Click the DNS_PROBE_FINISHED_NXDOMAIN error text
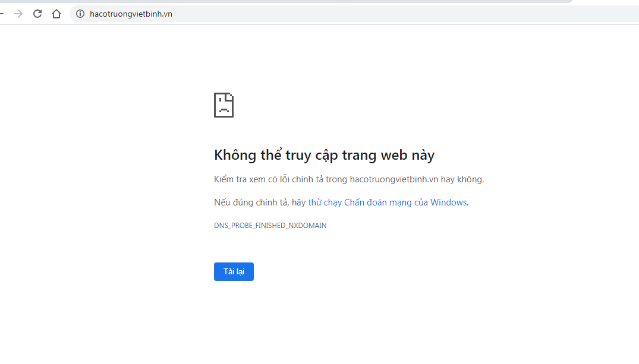Image resolution: width=639 pixels, height=364 pixels. (270, 225)
